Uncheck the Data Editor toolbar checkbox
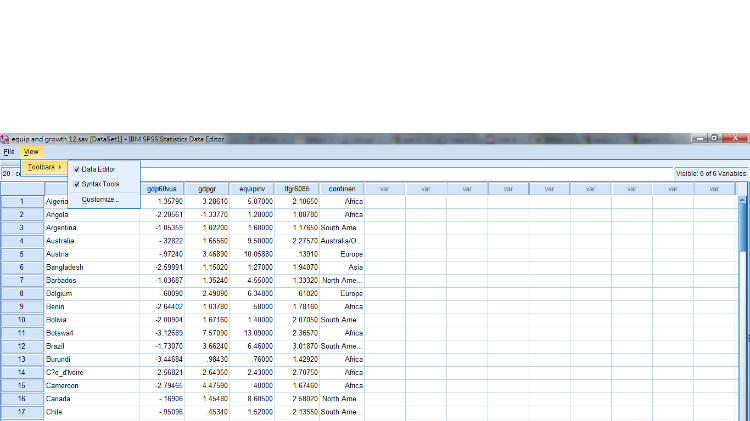 pyautogui.click(x=77, y=169)
